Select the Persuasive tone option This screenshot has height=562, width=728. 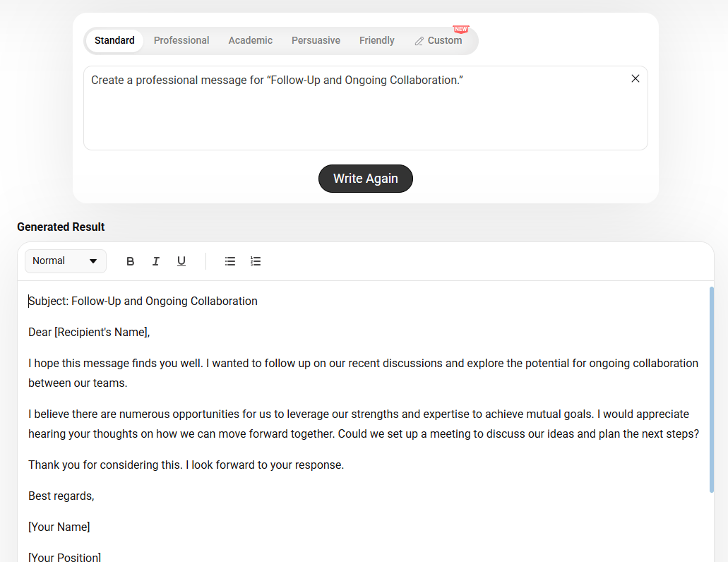pos(316,40)
